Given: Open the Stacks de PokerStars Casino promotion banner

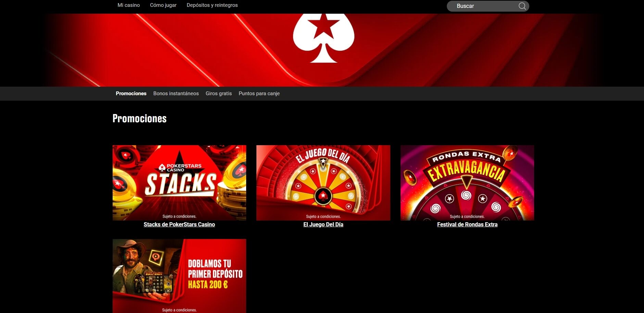Looking at the screenshot, I should coord(179,183).
